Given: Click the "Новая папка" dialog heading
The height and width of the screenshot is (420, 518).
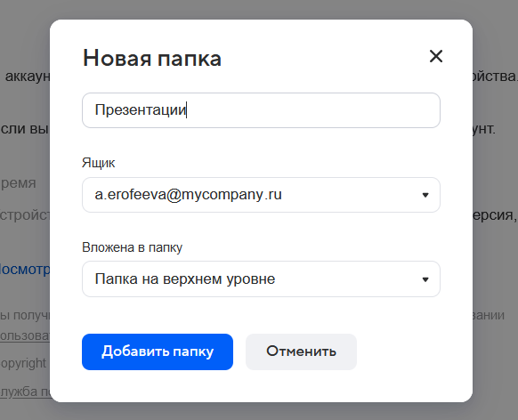Looking at the screenshot, I should [152, 58].
